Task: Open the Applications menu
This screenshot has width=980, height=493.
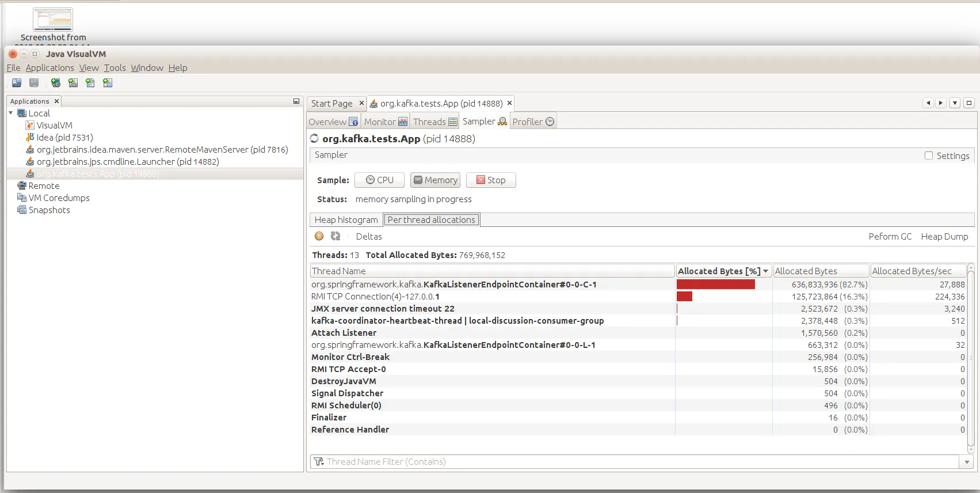Action: click(49, 68)
